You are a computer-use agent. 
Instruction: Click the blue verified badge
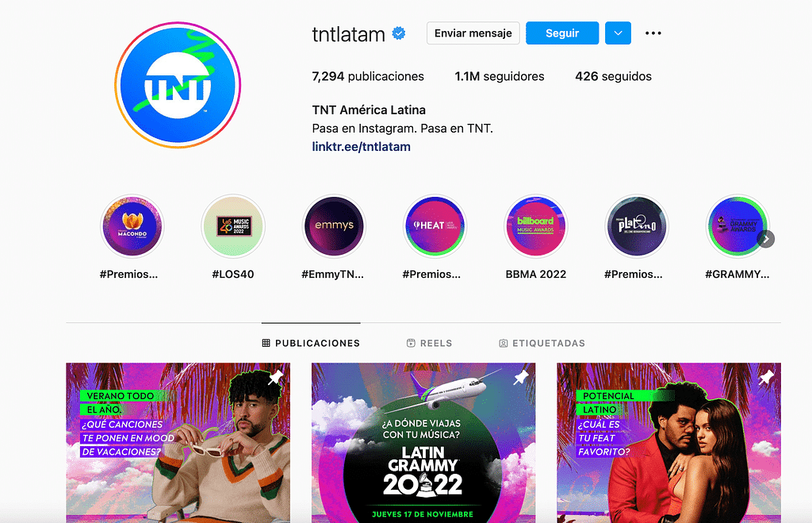click(399, 33)
